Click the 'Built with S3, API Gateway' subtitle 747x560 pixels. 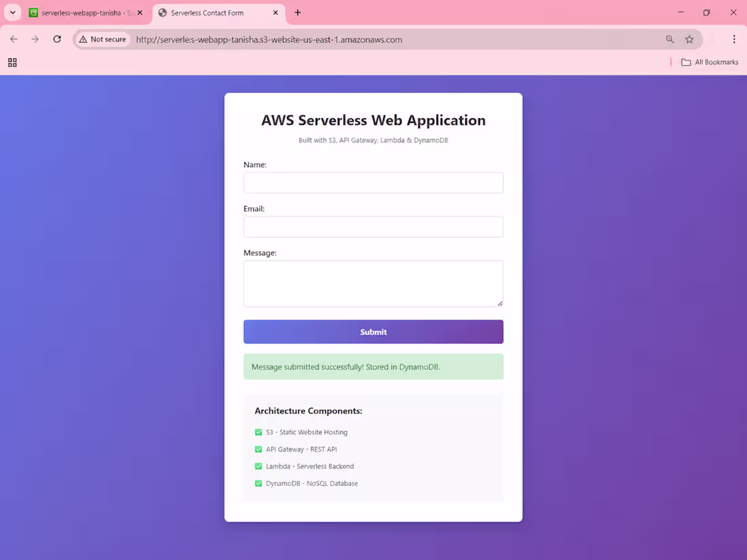[373, 141]
